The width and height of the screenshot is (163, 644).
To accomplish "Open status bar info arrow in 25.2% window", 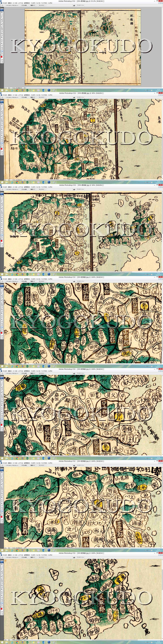I will (x=25, y=88).
